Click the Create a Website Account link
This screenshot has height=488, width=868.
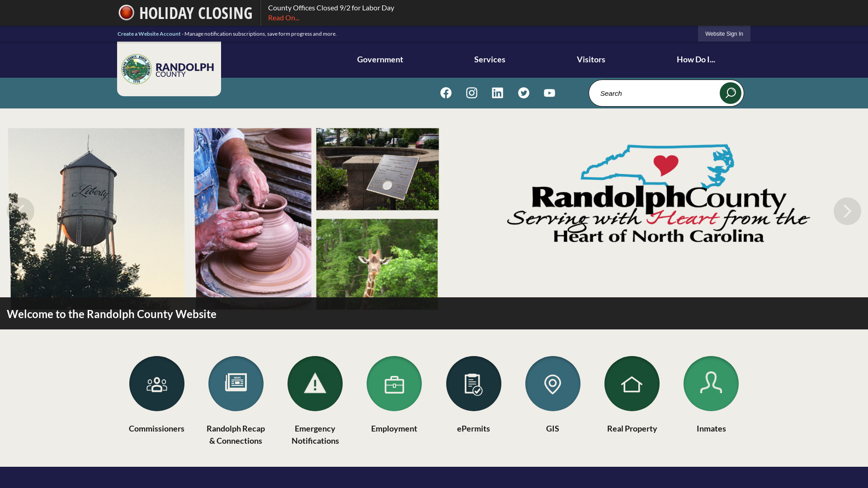(148, 33)
